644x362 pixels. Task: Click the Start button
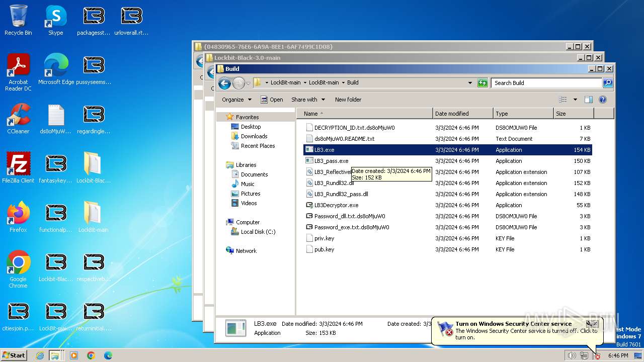pos(14,355)
